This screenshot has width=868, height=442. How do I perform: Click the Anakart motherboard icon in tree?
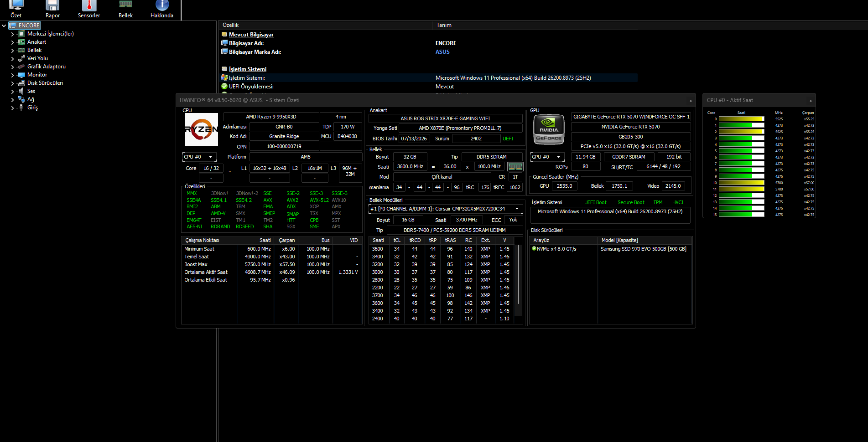tap(21, 42)
